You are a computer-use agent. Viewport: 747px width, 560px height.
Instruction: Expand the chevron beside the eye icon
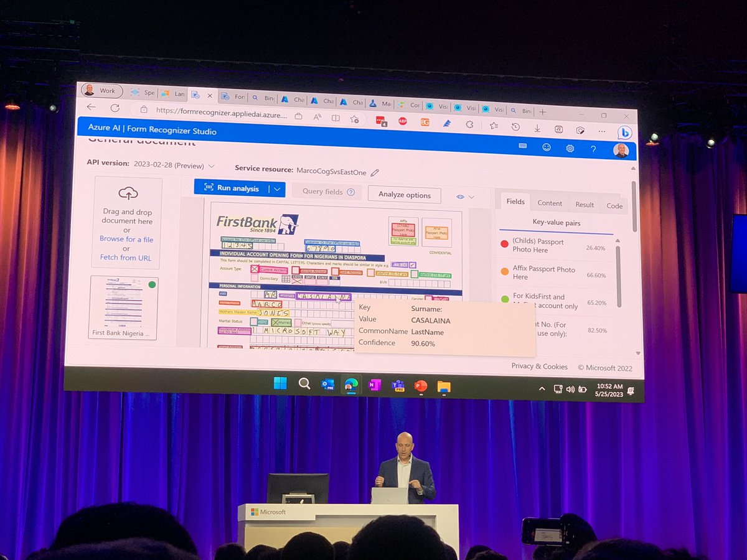point(471,197)
